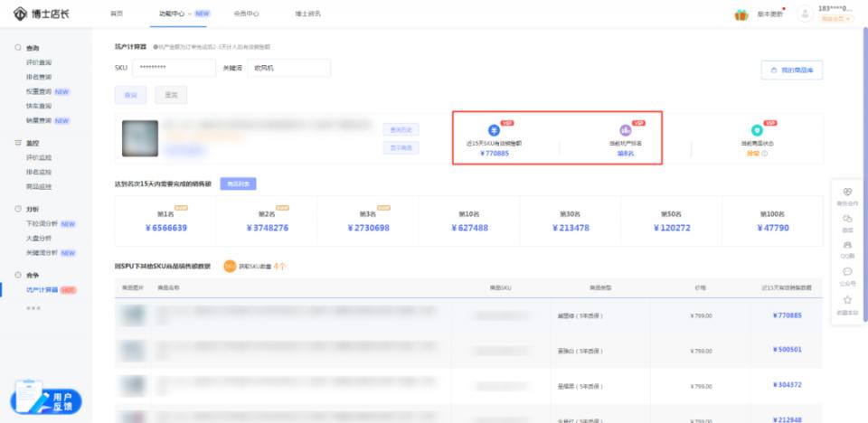Click the ¥304372 sales value in table
The height and width of the screenshot is (423, 868).
pos(788,385)
